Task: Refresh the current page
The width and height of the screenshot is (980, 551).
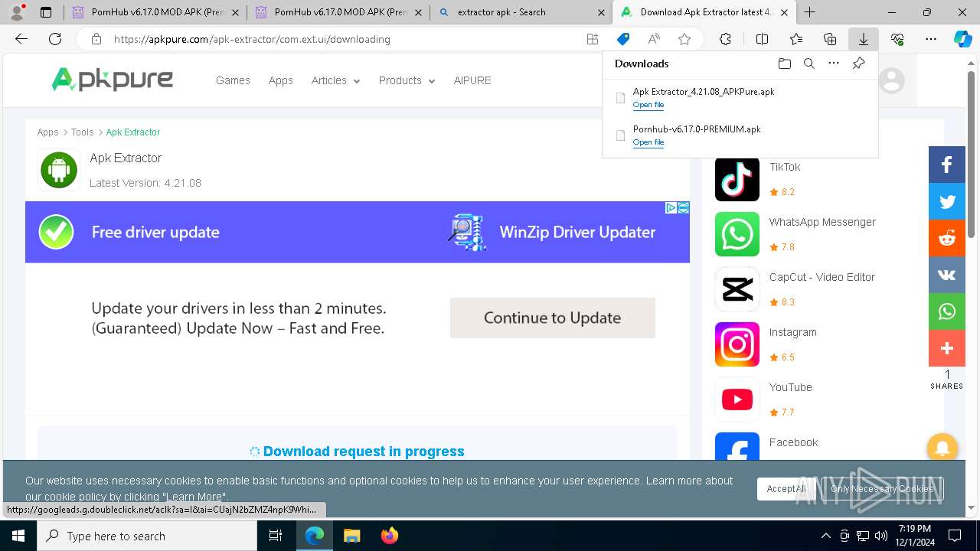Action: point(55,39)
